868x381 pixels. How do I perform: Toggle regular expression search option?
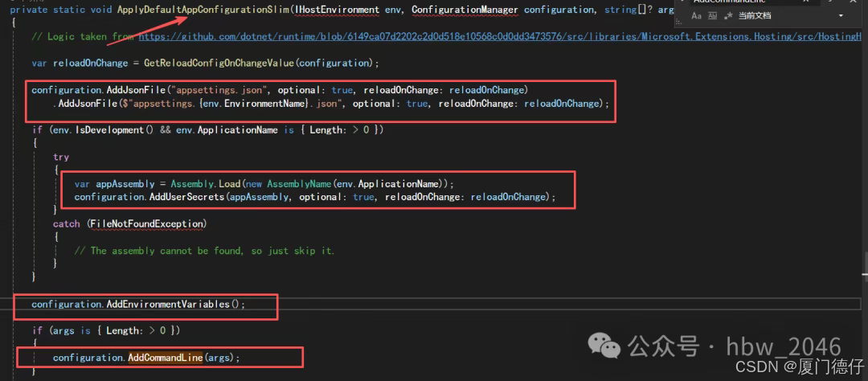point(727,16)
